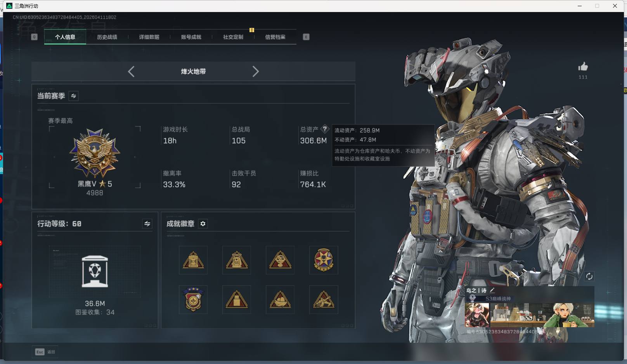
Task: Click the player name 鸟之|诗
Action: tap(476, 290)
